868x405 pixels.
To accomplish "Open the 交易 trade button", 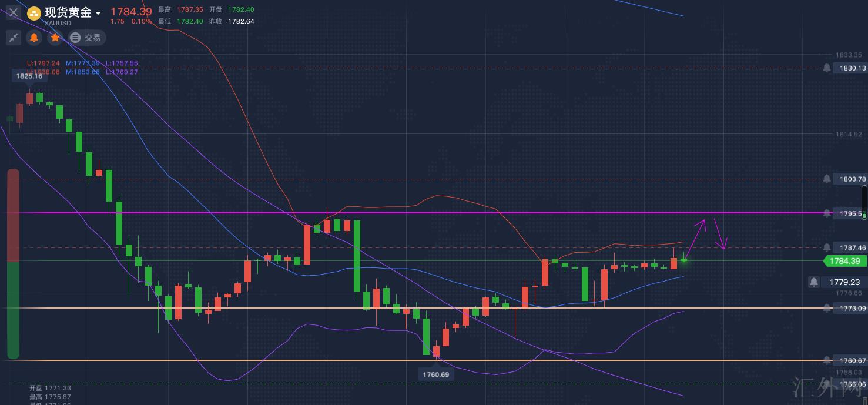I will (86, 38).
